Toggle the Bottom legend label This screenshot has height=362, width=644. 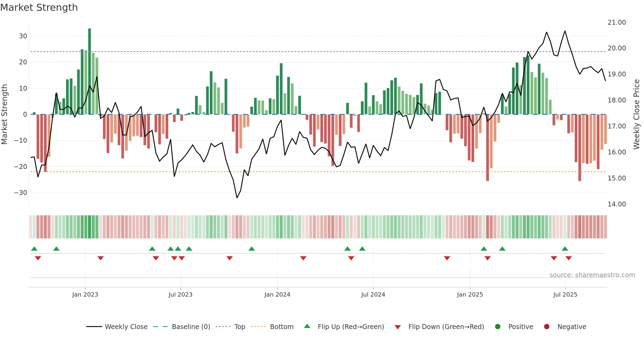pyautogui.click(x=282, y=327)
